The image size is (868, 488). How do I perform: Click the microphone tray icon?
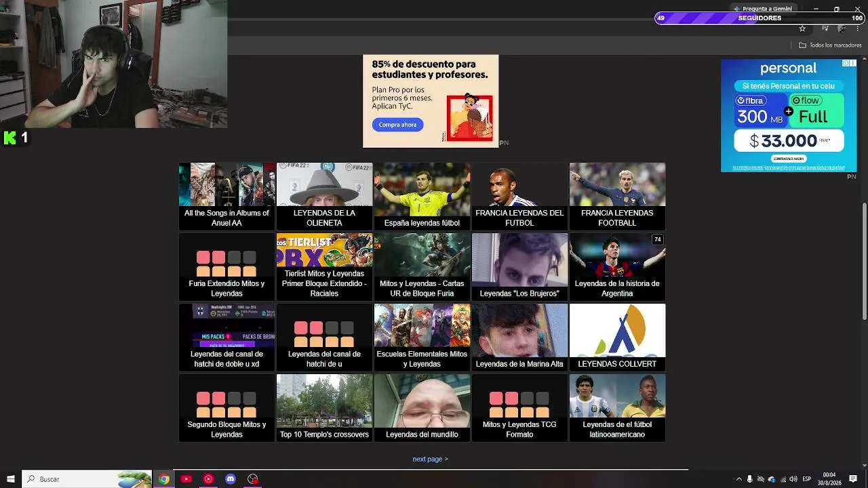point(749,479)
